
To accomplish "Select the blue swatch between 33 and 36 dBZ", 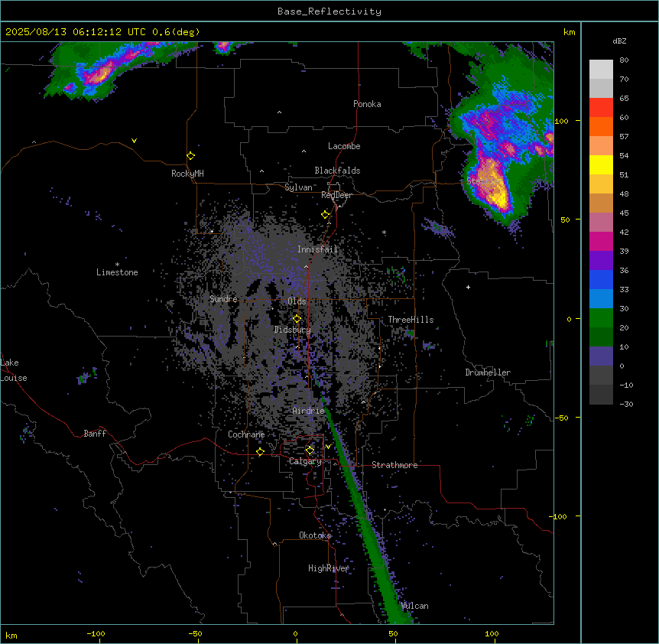I will tap(601, 279).
